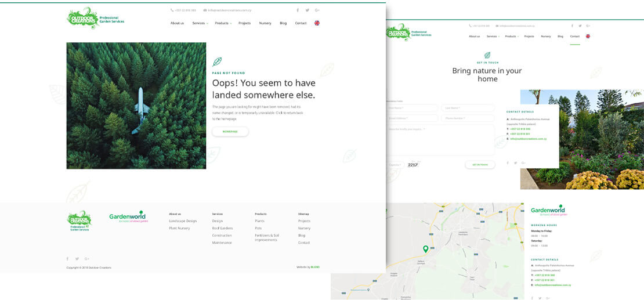This screenshot has width=644, height=300.
Task: Click Facebook icon in 404 page header
Action: point(298,10)
